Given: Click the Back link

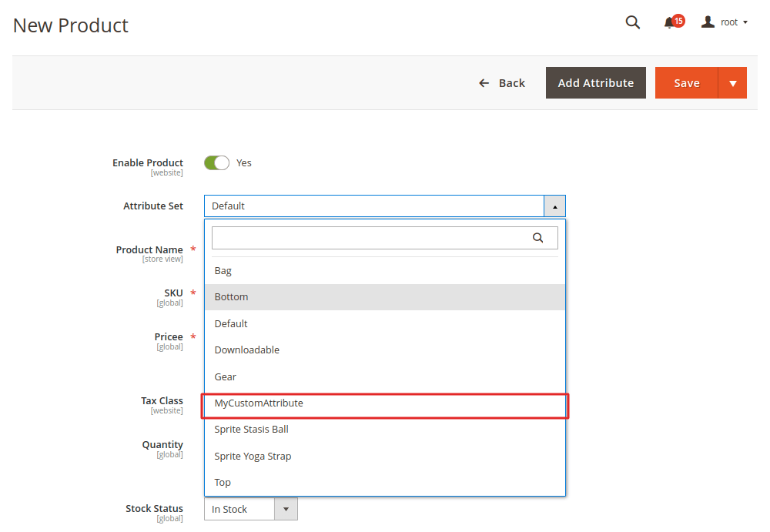Looking at the screenshot, I should tap(502, 83).
